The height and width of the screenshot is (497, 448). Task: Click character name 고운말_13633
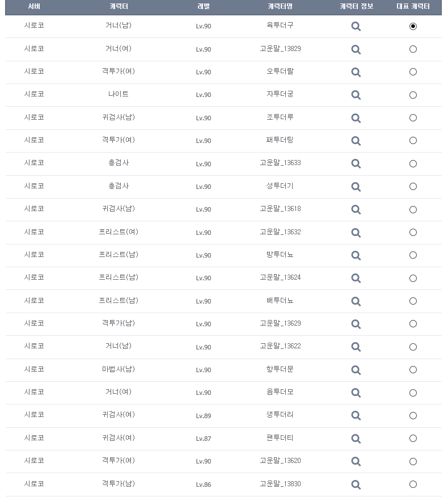point(280,163)
